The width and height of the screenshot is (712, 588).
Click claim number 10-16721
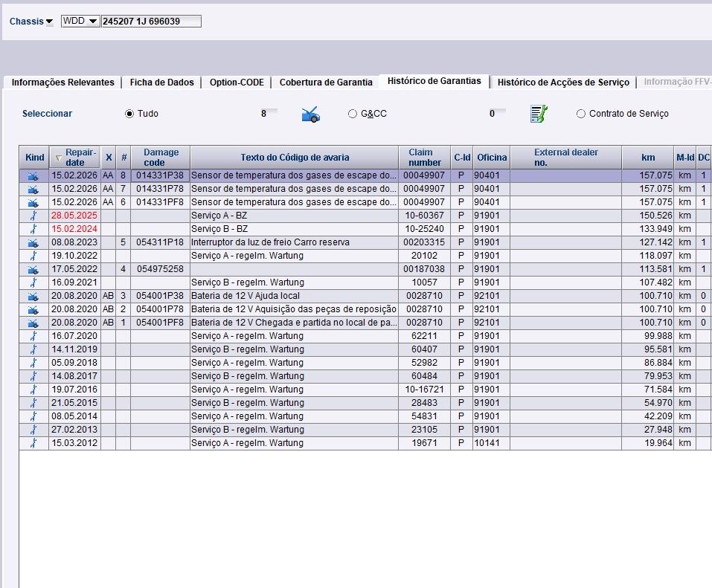424,390
